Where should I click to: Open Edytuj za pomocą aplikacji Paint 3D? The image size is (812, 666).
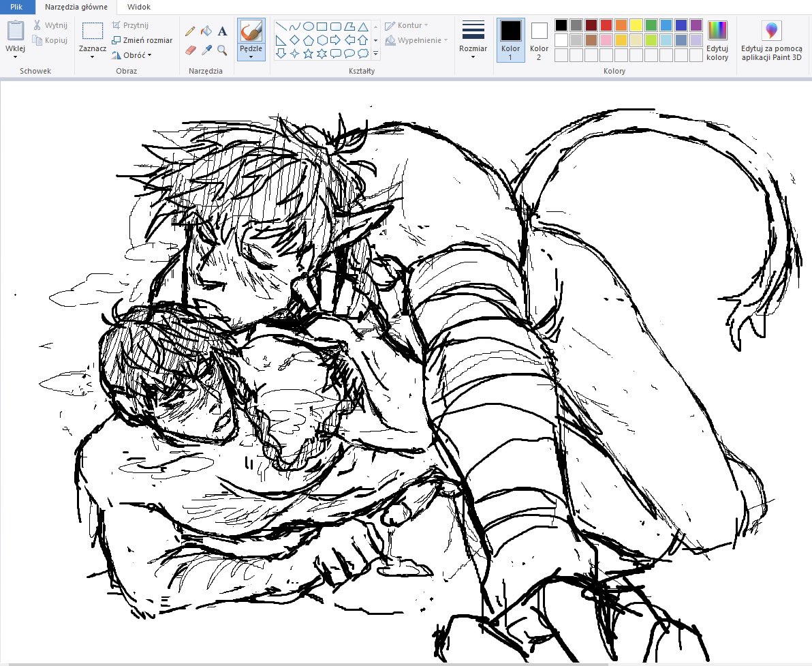[x=772, y=40]
